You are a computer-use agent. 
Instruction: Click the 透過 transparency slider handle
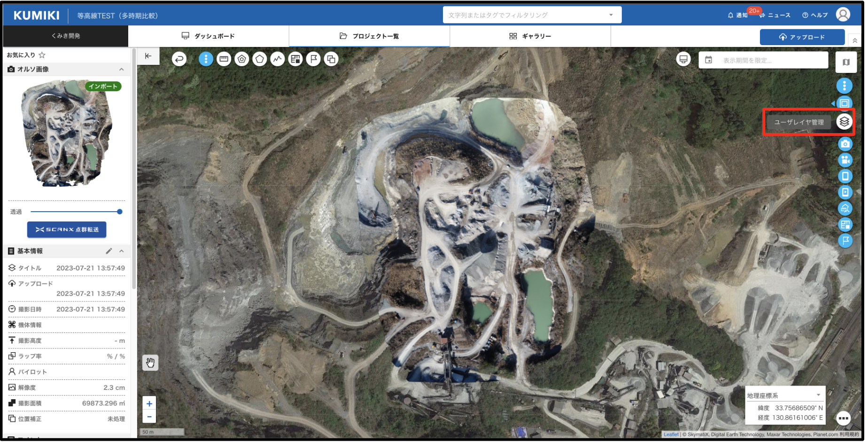(x=120, y=212)
